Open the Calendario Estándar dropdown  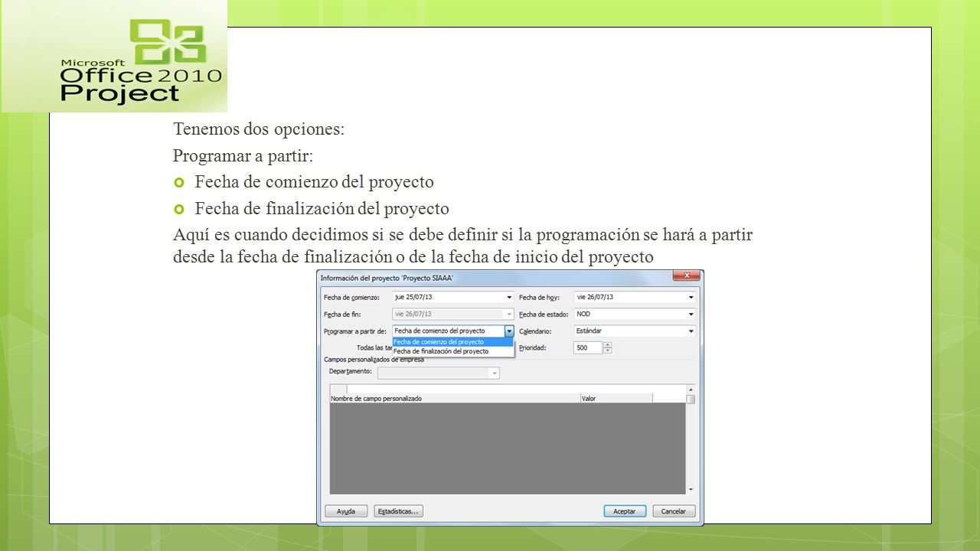[x=691, y=331]
